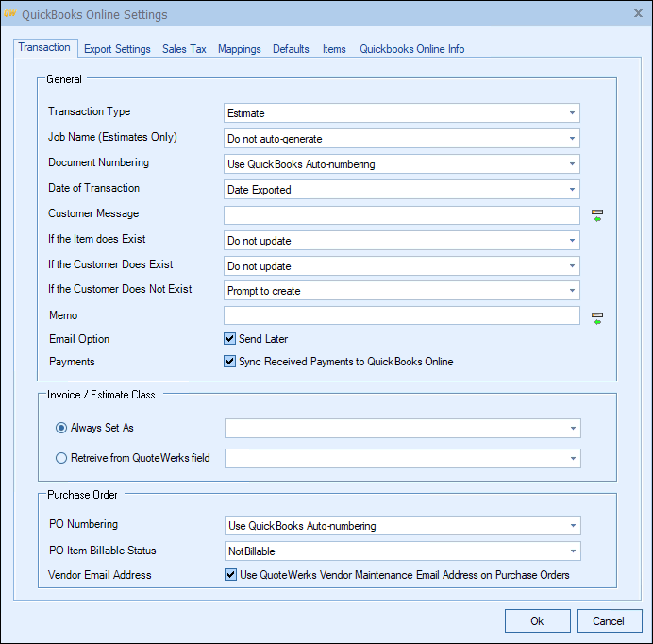
Task: Go to the Mappings tab
Action: coord(239,49)
